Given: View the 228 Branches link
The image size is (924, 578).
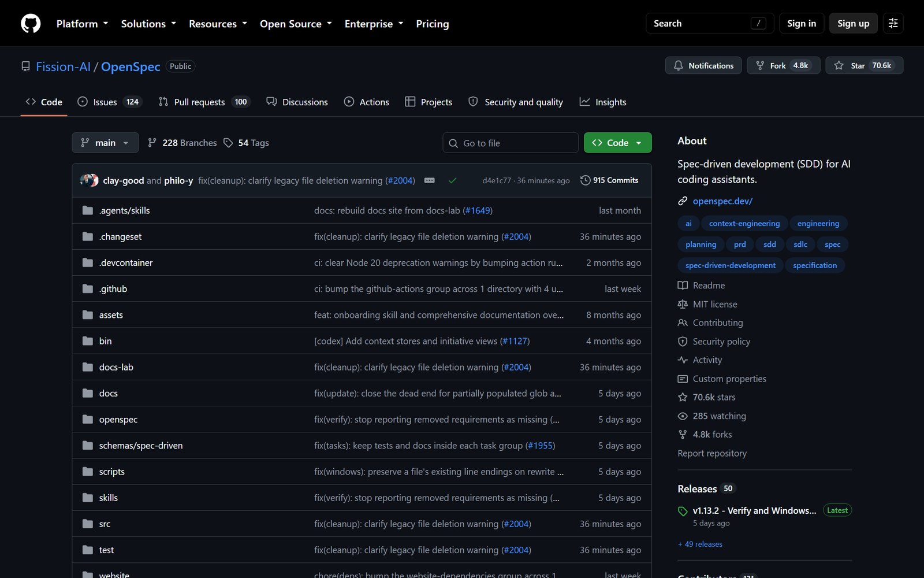Looking at the screenshot, I should pos(182,143).
